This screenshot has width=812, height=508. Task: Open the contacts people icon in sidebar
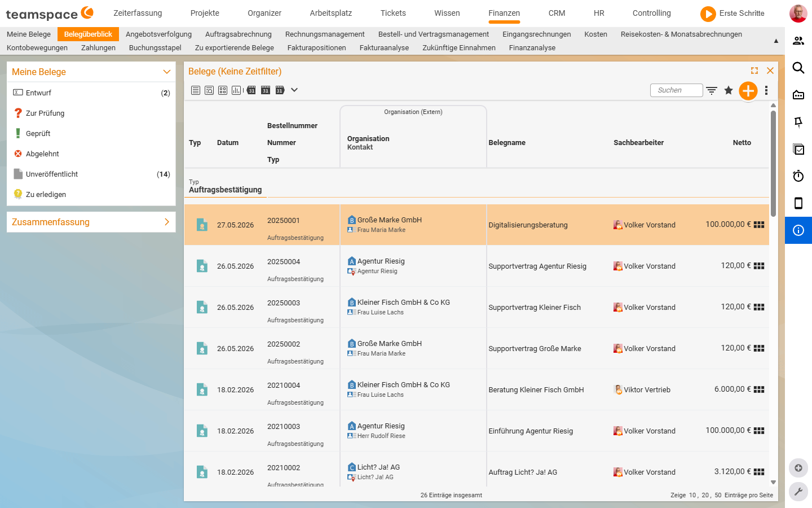tap(798, 41)
